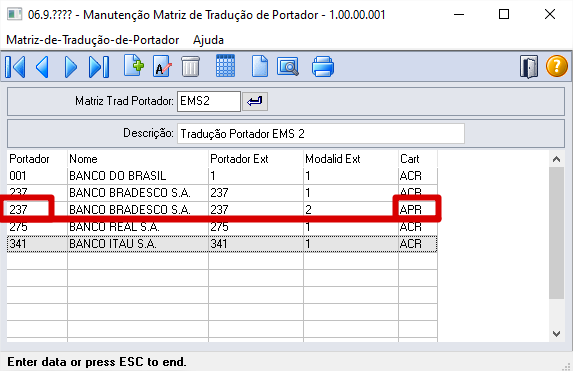The width and height of the screenshot is (573, 371).
Task: Open the Ajuda menu
Action: click(x=208, y=40)
